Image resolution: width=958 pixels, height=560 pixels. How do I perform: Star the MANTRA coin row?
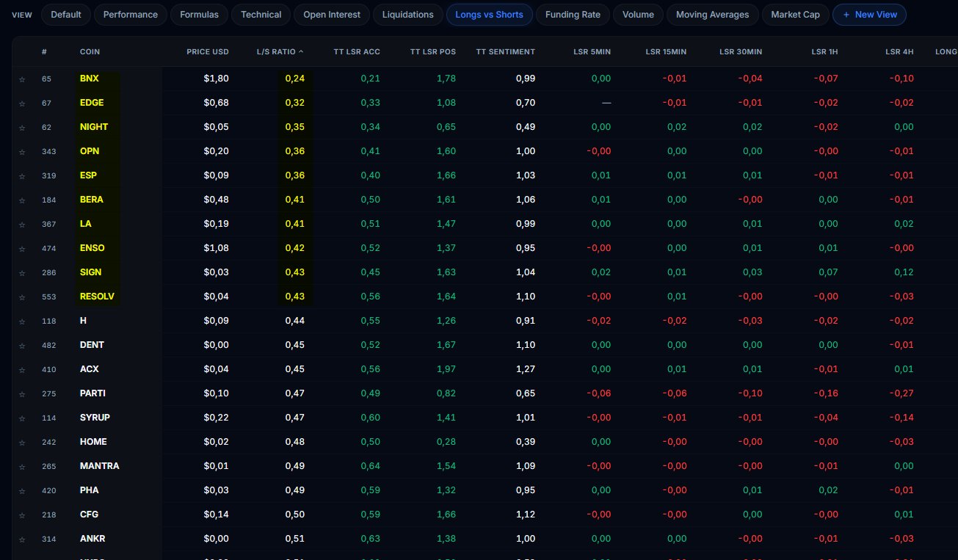coord(22,467)
